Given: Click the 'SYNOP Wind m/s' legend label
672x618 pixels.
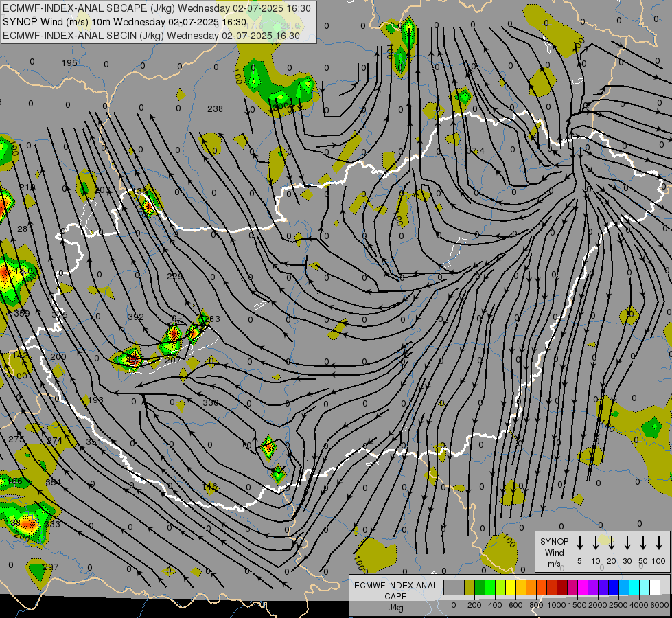Looking at the screenshot, I should tap(554, 552).
